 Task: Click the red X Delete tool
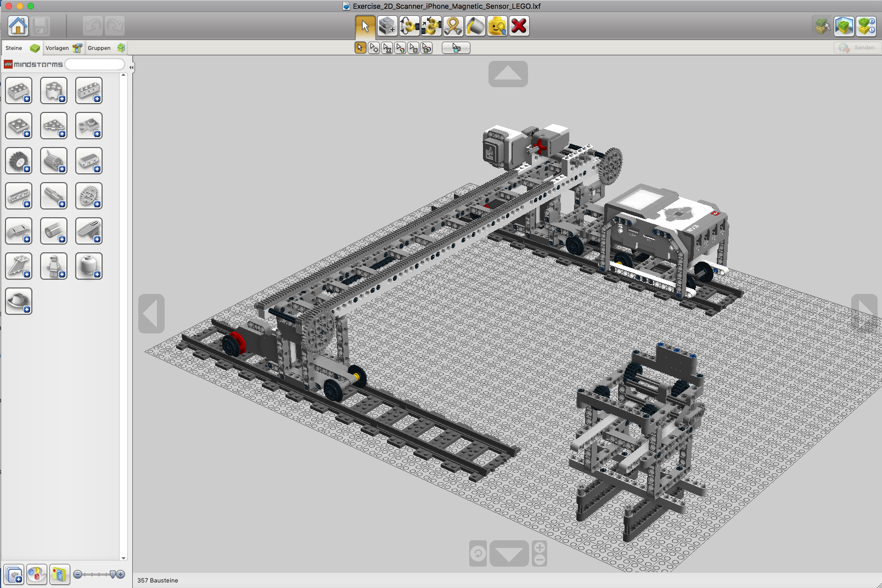tap(519, 26)
